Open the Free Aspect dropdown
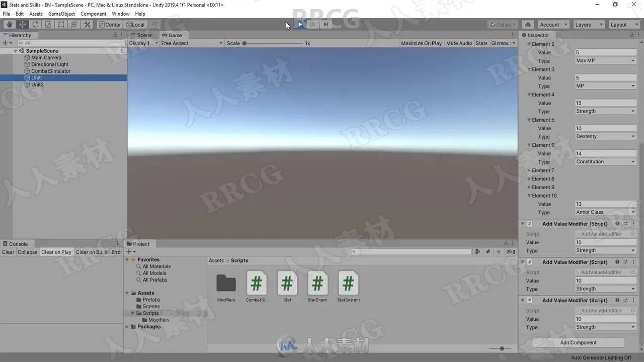This screenshot has width=644, height=362. (192, 43)
